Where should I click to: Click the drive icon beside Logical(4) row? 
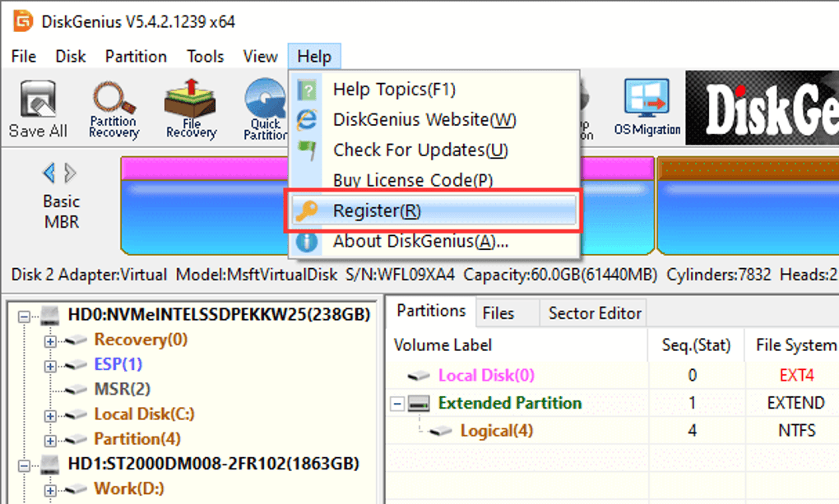pos(440,431)
